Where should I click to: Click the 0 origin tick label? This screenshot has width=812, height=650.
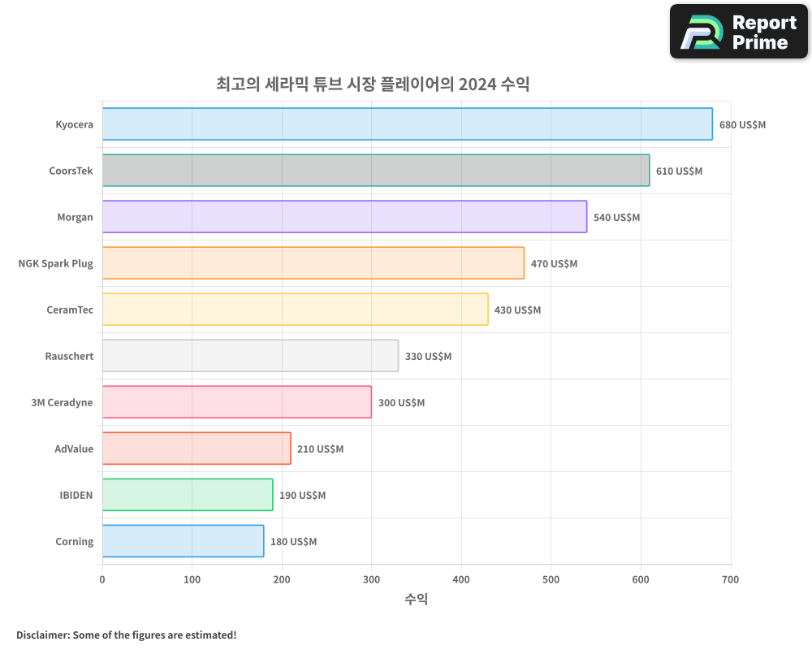pos(102,579)
